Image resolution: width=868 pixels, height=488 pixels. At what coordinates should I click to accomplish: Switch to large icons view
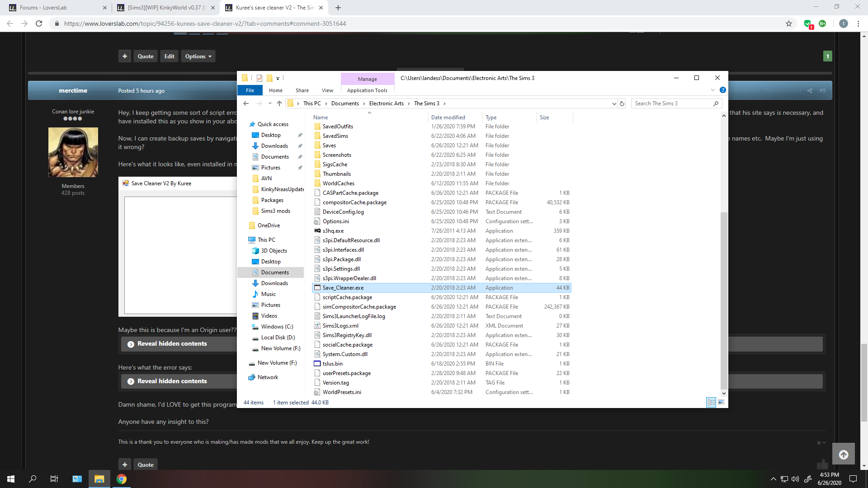[x=721, y=402]
